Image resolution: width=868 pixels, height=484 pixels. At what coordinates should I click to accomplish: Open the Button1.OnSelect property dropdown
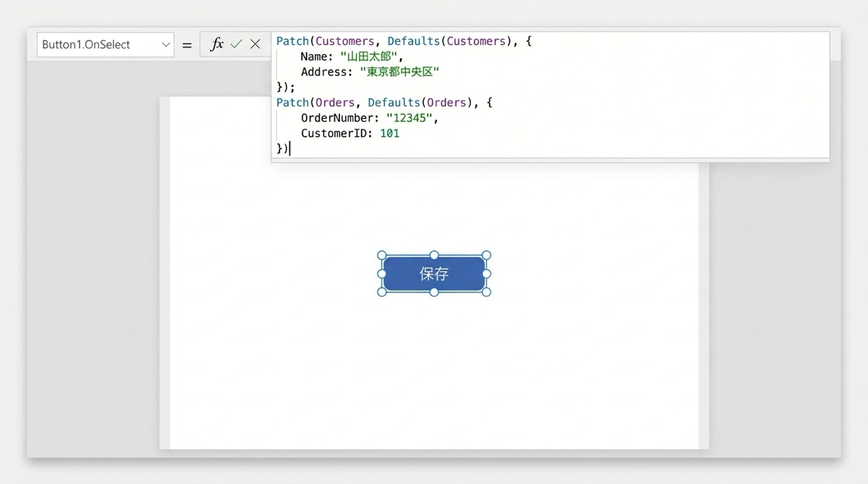(98, 44)
